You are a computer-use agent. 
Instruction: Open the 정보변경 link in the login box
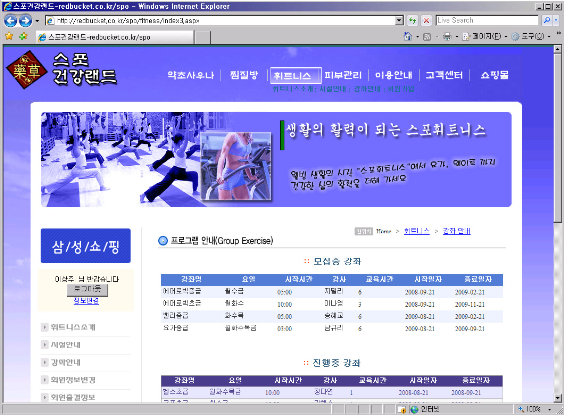pos(86,301)
